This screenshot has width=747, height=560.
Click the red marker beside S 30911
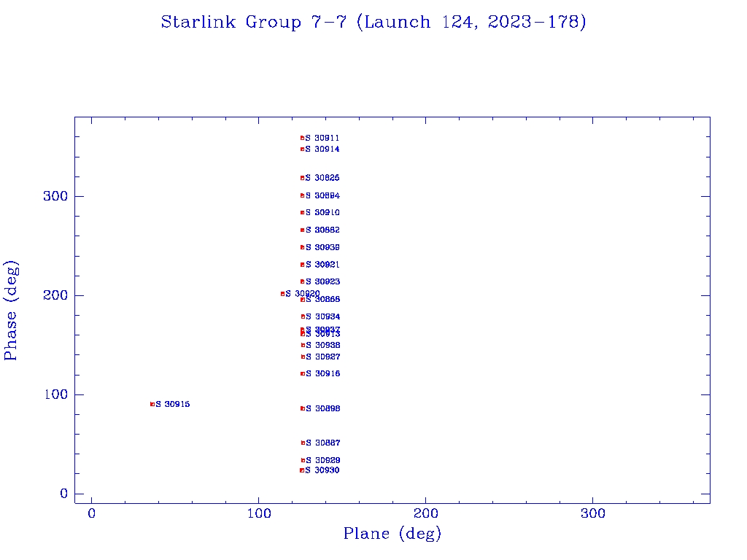pyautogui.click(x=302, y=138)
